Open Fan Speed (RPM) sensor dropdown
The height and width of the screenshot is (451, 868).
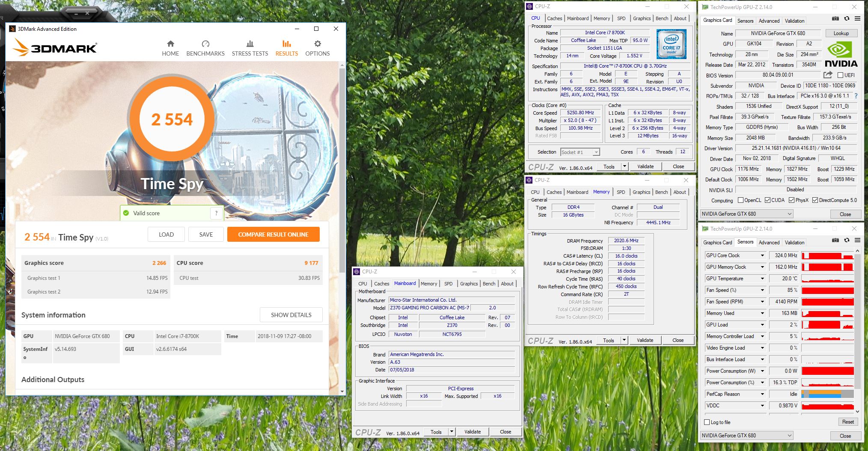pos(762,302)
